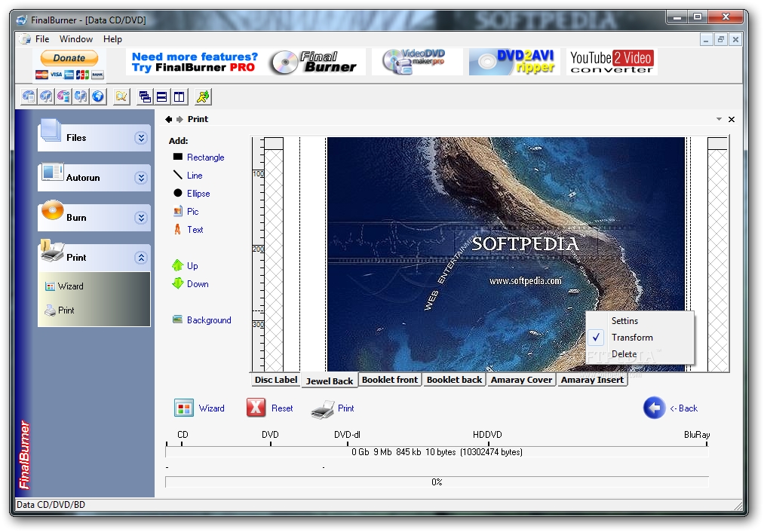Expand the Files sidebar section
764x532 pixels.
(141, 138)
